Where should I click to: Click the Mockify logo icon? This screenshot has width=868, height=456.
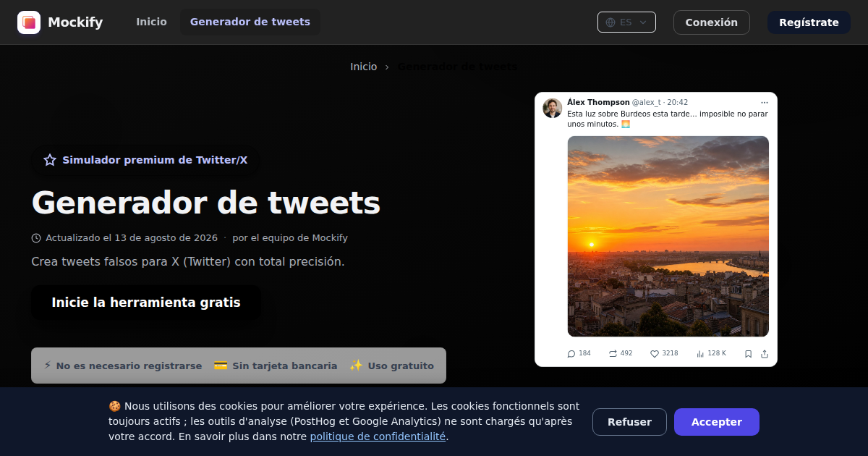click(x=29, y=22)
